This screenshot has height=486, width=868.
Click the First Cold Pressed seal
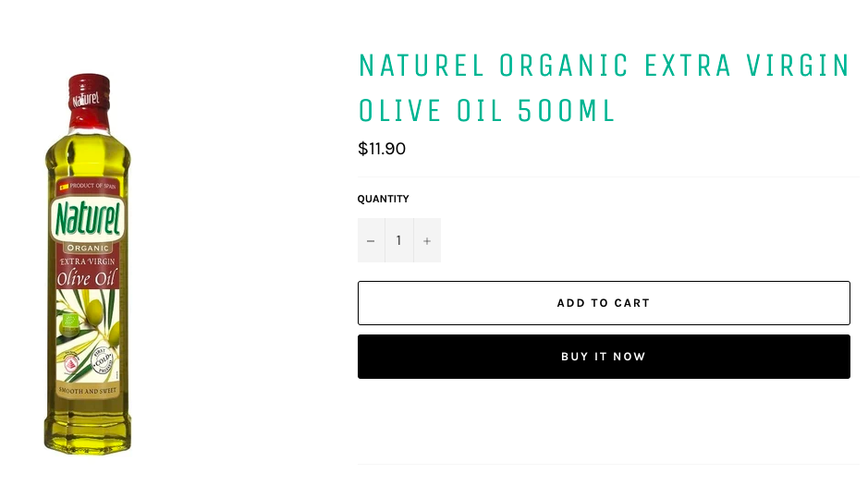(x=102, y=358)
